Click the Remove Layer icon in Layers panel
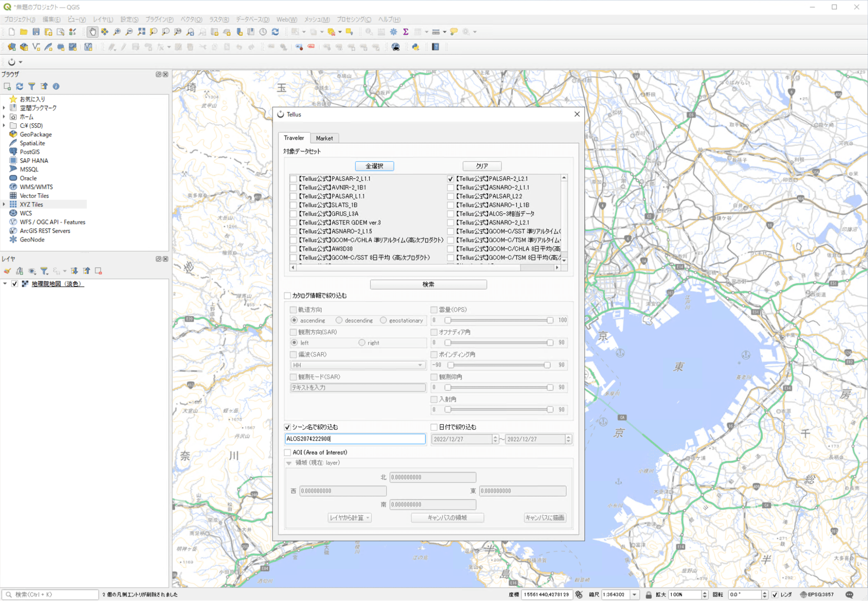 [x=99, y=271]
